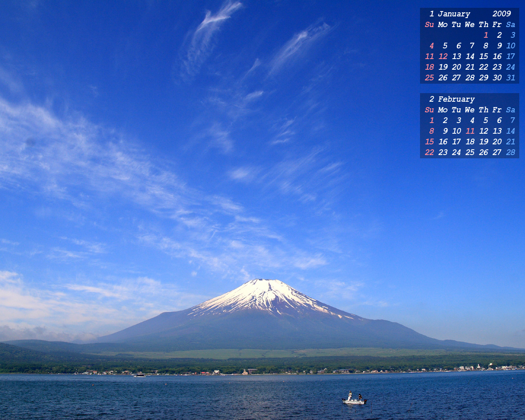Select February 14 in the calendar
Image resolution: width=525 pixels, height=420 pixels.
(511, 131)
